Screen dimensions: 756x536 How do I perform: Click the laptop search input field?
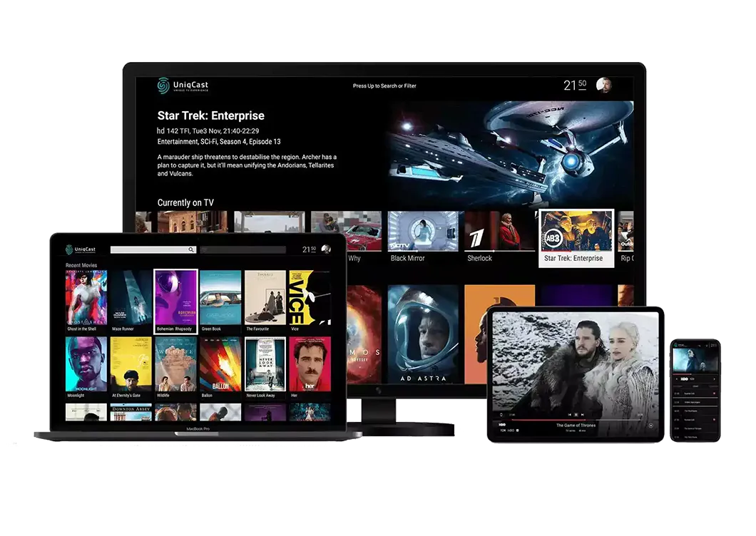point(153,249)
